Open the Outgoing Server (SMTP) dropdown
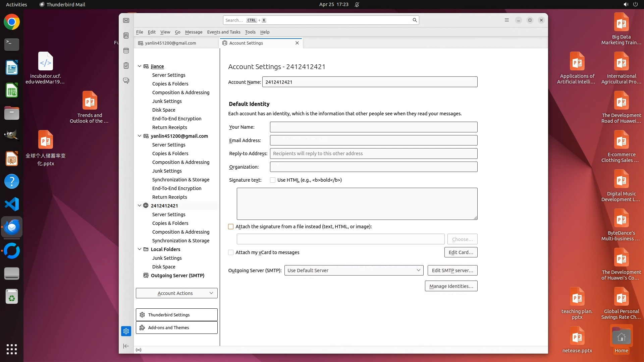 354,270
